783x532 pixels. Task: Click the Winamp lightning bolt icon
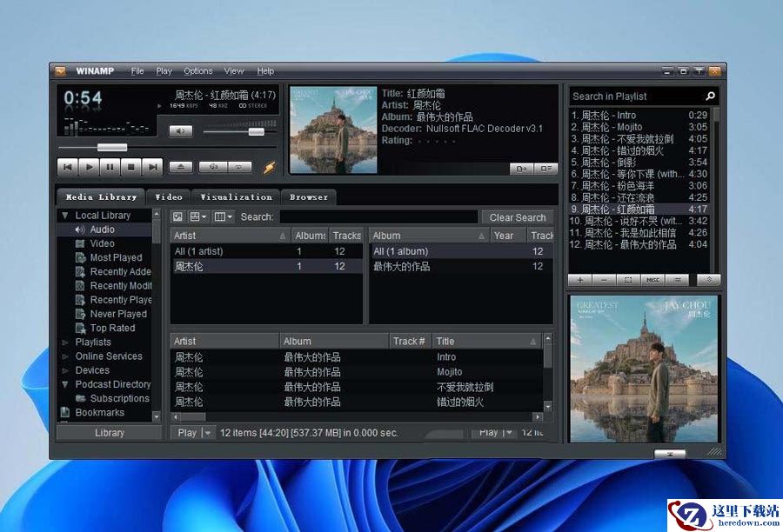tap(270, 167)
